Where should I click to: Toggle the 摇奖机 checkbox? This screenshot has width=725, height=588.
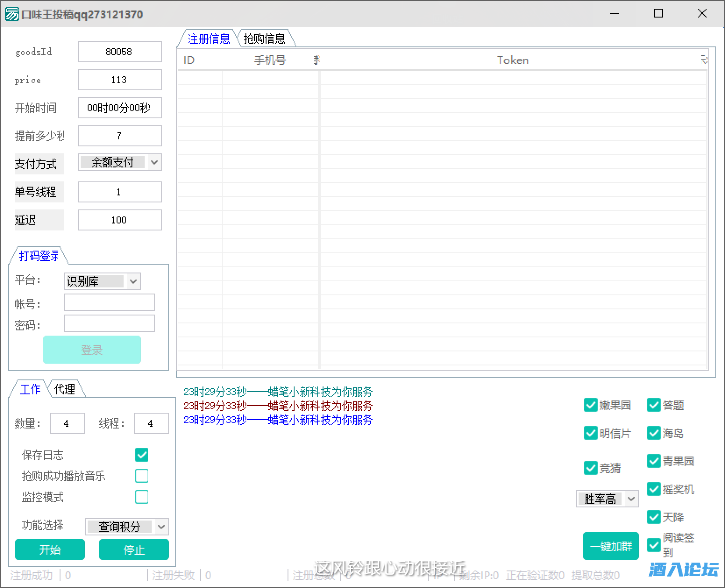(654, 489)
